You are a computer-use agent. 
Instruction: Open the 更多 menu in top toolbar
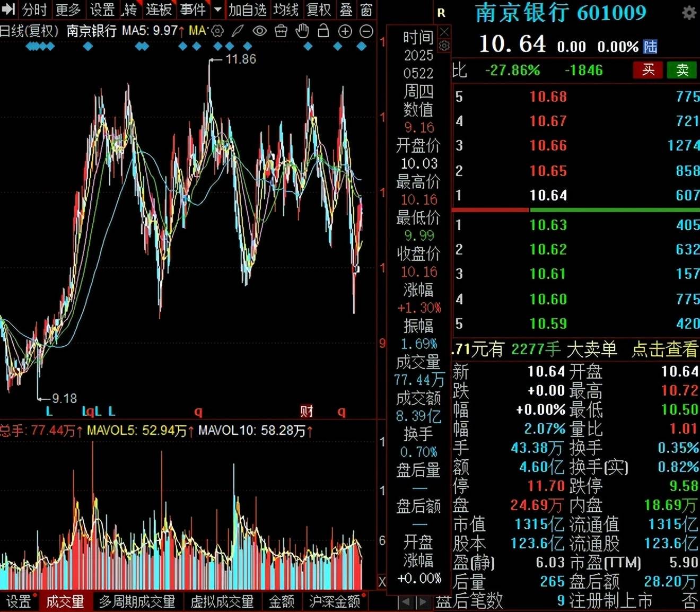68,10
